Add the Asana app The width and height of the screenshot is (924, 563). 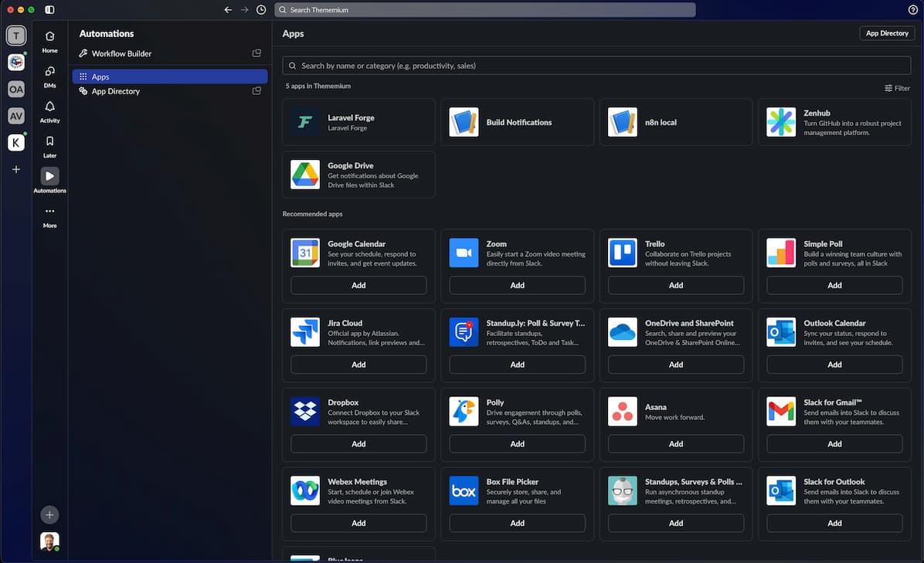click(676, 444)
